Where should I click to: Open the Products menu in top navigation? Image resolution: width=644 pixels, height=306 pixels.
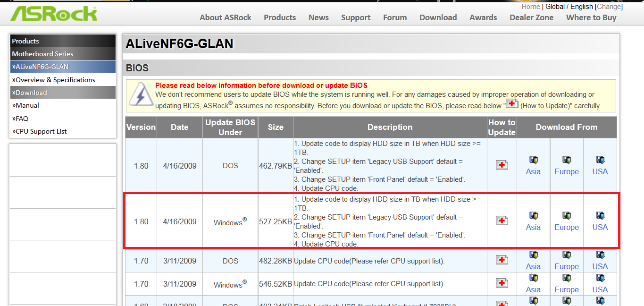pyautogui.click(x=280, y=17)
